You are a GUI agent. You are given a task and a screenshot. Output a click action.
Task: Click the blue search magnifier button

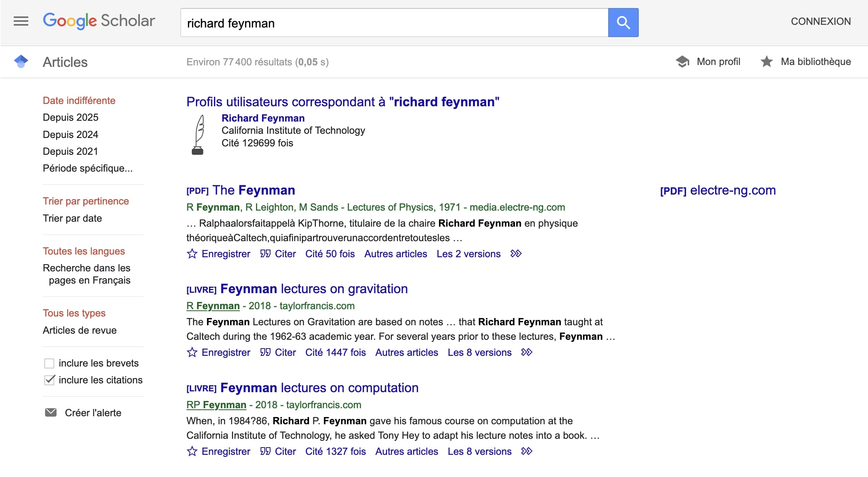pos(623,23)
